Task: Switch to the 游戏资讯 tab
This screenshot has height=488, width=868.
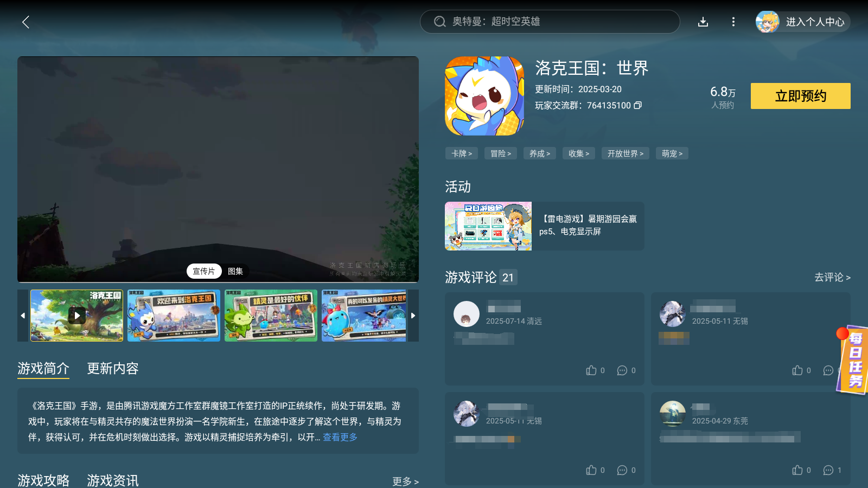Action: coord(113,480)
